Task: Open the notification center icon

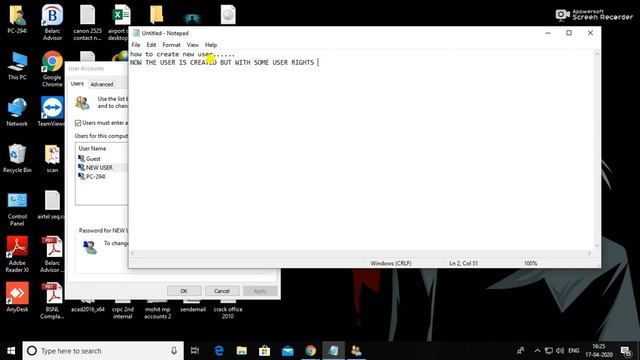Action: [626, 351]
